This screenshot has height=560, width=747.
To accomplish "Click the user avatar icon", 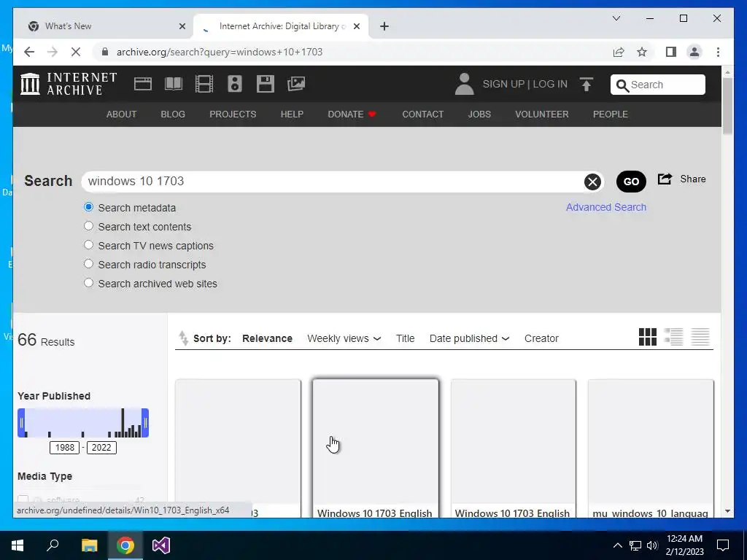I will click(x=464, y=84).
